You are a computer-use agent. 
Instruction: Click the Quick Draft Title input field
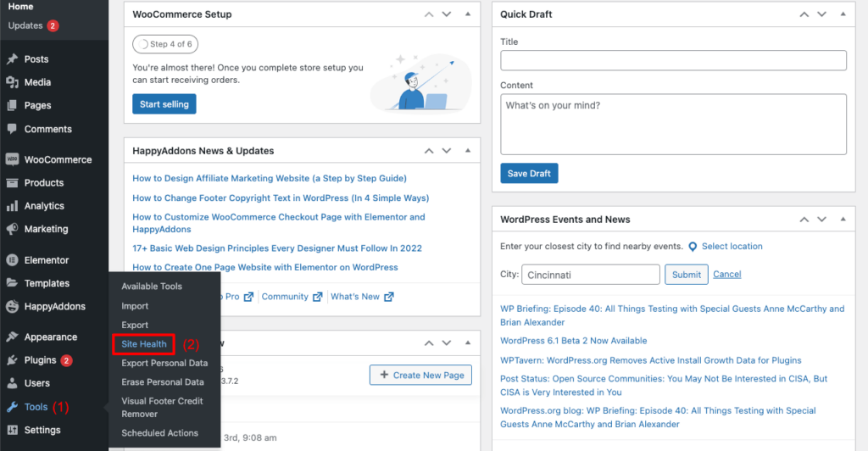tap(673, 60)
